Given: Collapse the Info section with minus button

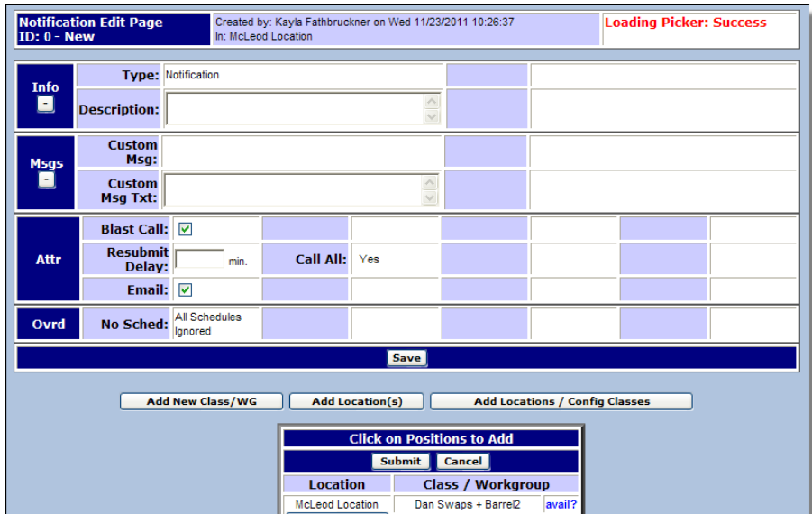Looking at the screenshot, I should (x=45, y=104).
